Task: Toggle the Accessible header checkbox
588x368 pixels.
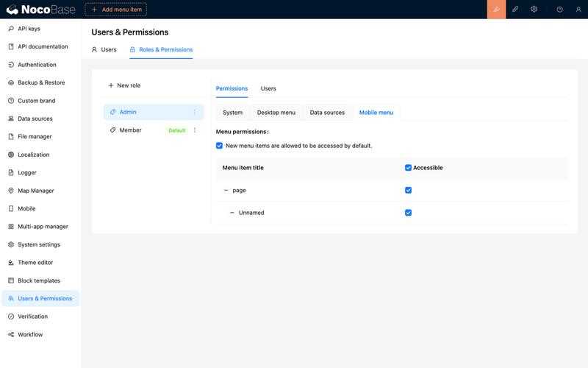Action: [x=409, y=168]
